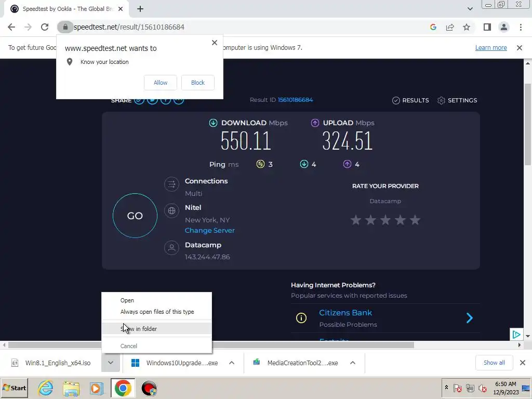Click the horizontal scrollbar right arrow

coord(519,345)
